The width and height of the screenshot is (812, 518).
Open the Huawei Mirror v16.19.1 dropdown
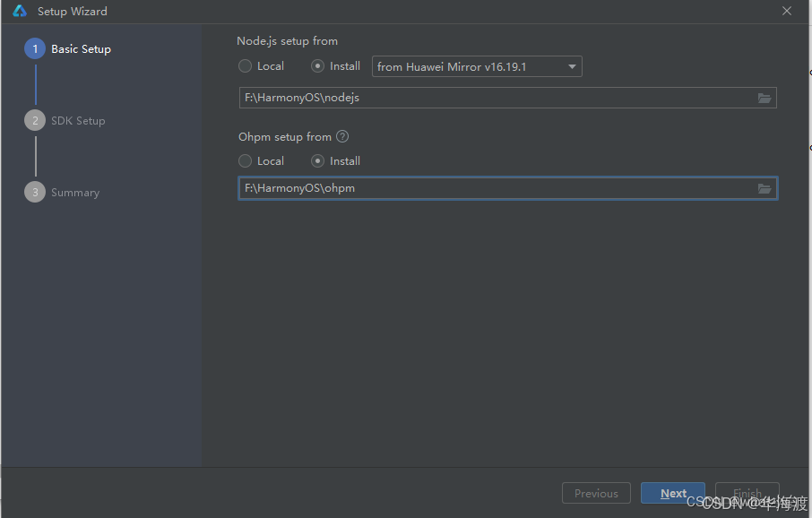click(477, 66)
